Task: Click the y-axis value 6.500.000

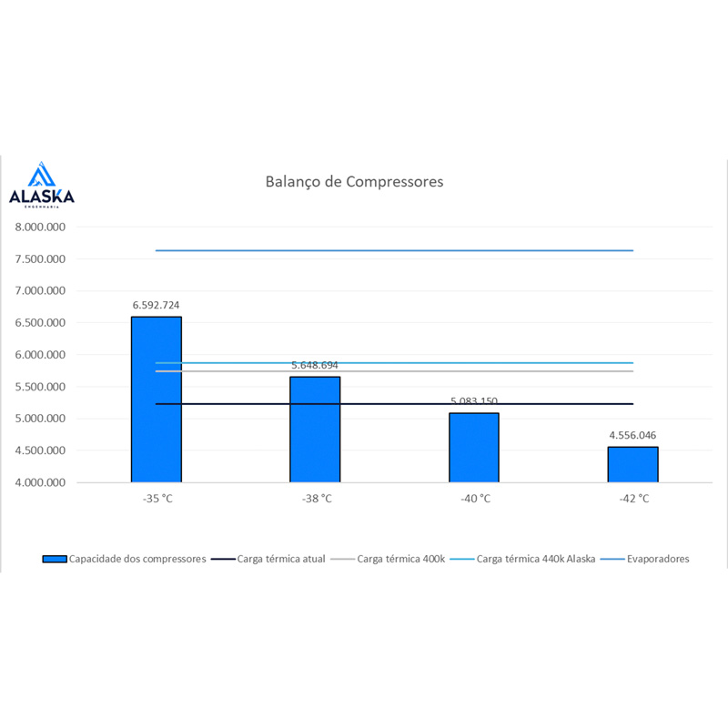Action: 40,323
